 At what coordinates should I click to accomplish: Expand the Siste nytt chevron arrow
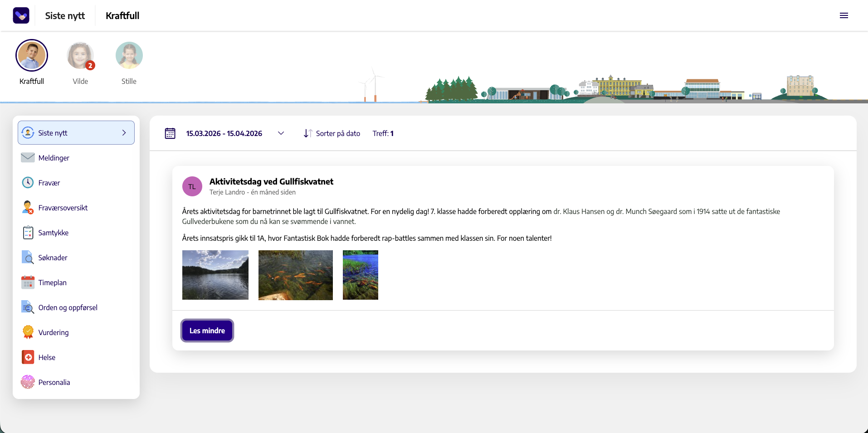124,133
